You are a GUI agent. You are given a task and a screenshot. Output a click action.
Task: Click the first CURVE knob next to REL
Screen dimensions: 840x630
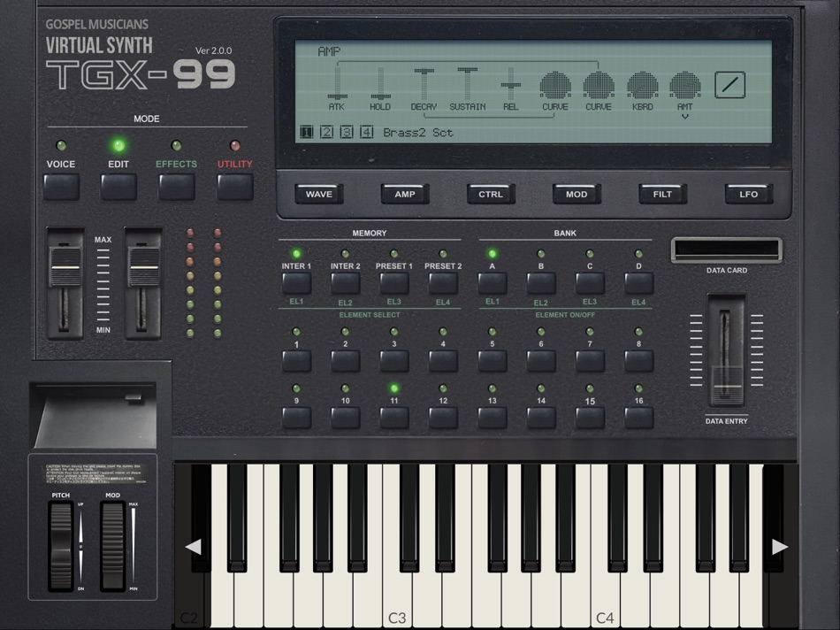[555, 85]
